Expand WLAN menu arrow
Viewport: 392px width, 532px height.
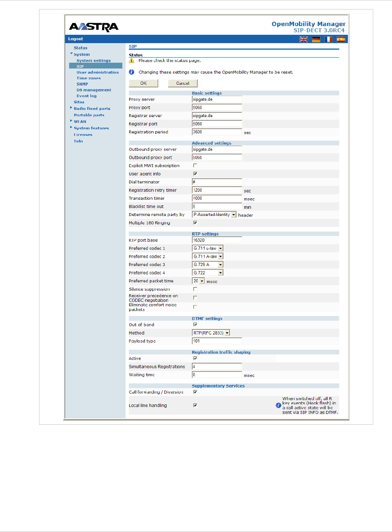71,121
